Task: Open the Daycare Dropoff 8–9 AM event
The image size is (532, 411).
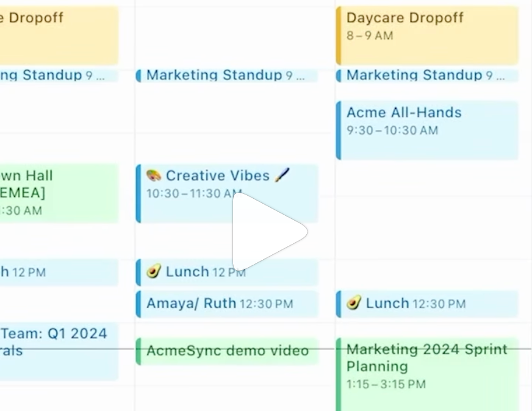Action: (427, 35)
